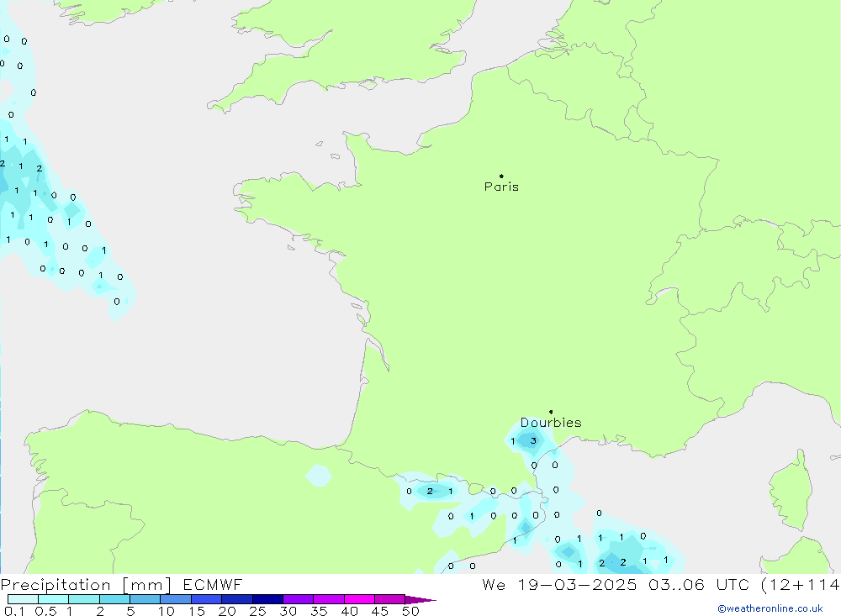841x616 pixels.
Task: Click the Paris city marker dot
Action: pyautogui.click(x=501, y=176)
